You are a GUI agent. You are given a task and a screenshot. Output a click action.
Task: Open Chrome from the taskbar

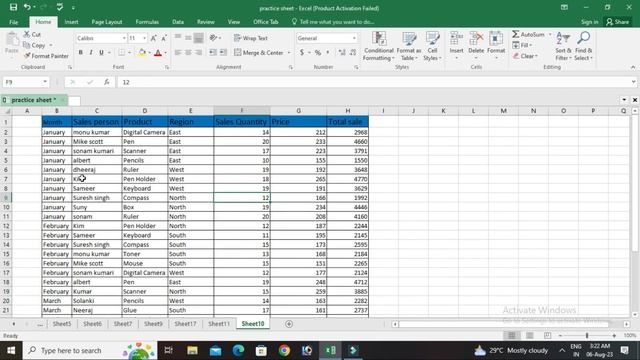(284, 350)
